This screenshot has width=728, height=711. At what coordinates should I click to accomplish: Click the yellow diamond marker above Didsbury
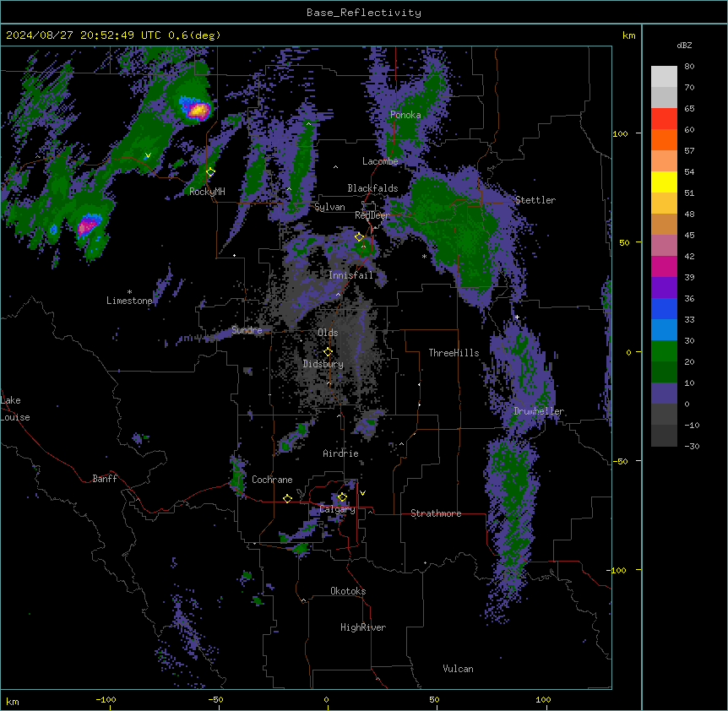(328, 352)
